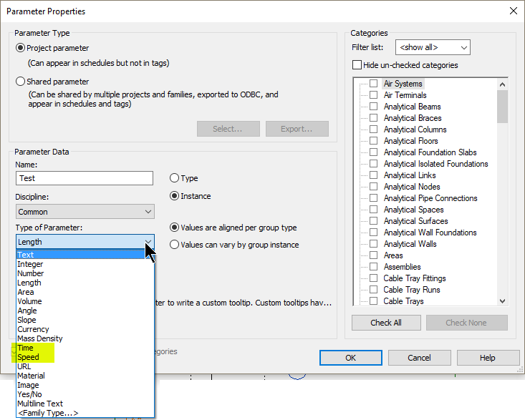Check the Analytical Wall Foundations category
The height and width of the screenshot is (420, 525).
[x=373, y=232]
